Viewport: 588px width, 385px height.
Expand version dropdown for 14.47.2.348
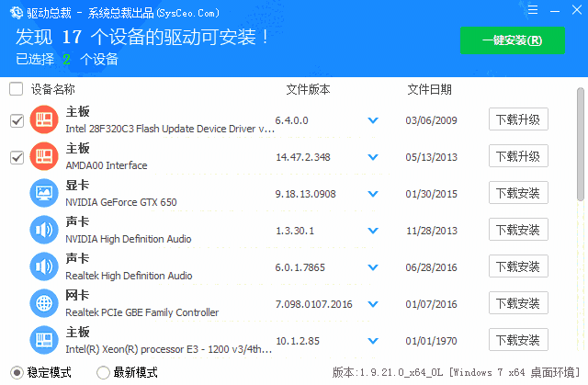[373, 157]
